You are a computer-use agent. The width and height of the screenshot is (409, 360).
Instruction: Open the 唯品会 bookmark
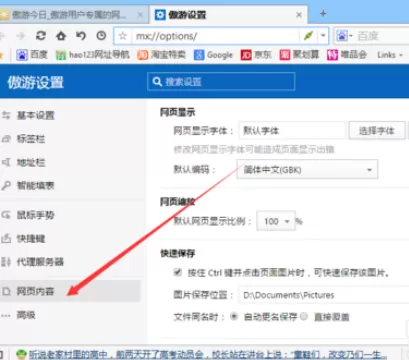tap(347, 55)
